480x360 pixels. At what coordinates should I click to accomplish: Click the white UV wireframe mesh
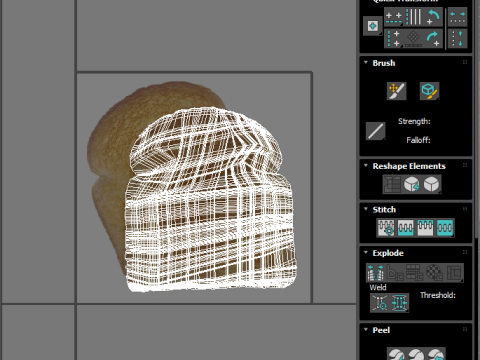click(210, 200)
